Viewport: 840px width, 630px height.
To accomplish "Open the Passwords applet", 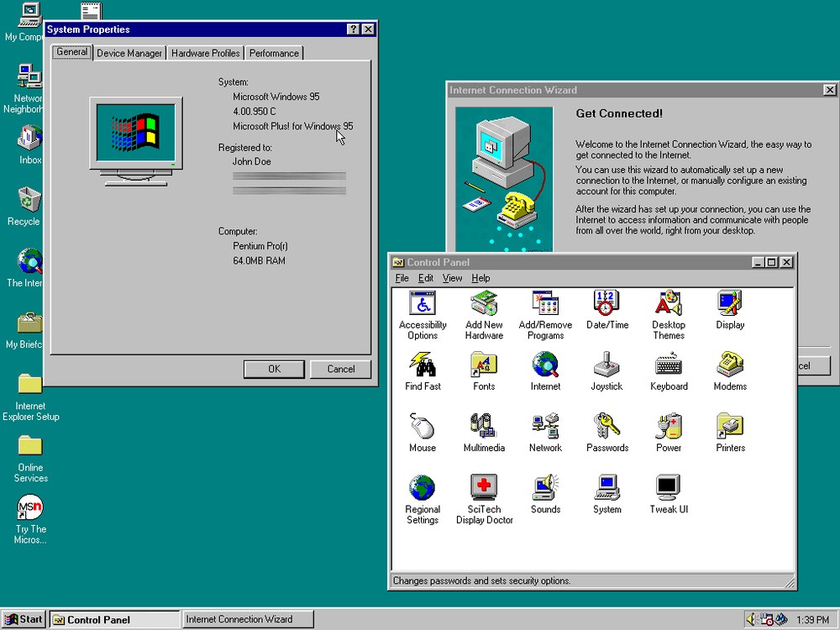I will click(606, 430).
